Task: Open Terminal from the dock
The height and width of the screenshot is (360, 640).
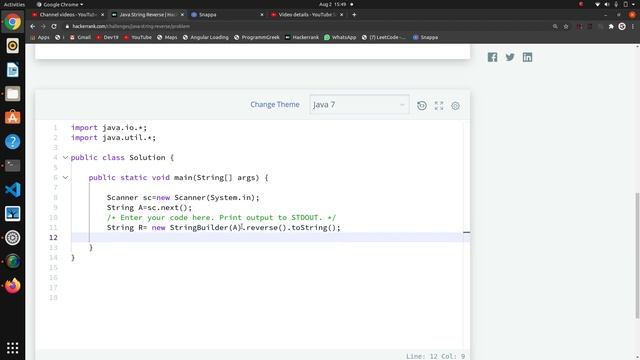Action: point(13,166)
